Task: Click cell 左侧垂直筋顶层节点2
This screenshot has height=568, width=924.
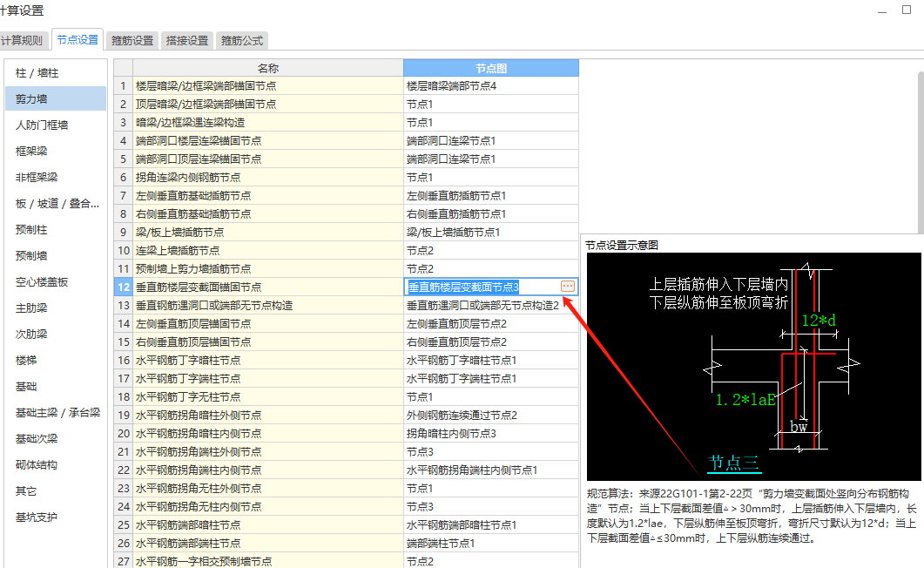Action: [x=491, y=323]
